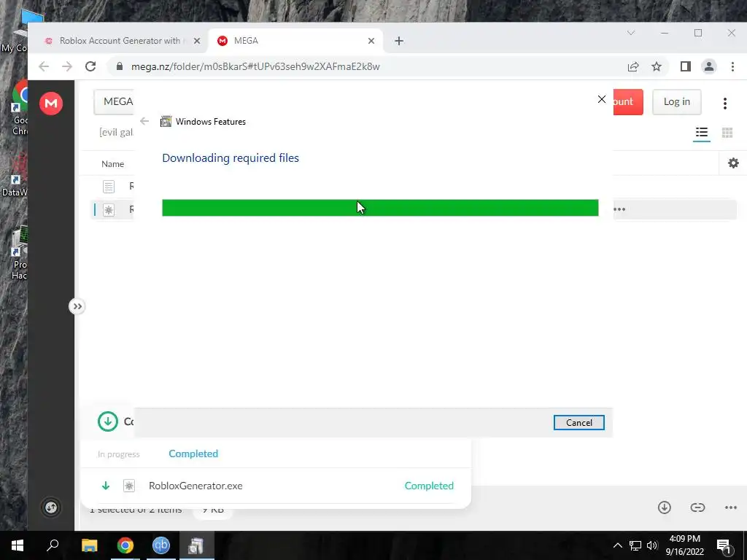Click the green download progress bar
The height and width of the screenshot is (560, 747).
pos(380,208)
